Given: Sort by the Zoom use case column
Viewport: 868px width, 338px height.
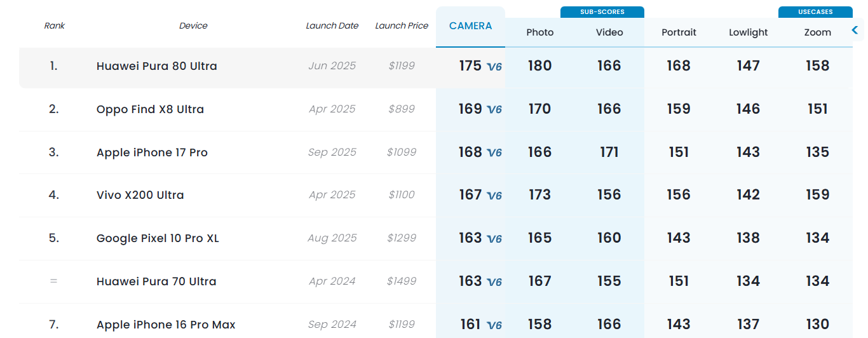Looking at the screenshot, I should (817, 32).
